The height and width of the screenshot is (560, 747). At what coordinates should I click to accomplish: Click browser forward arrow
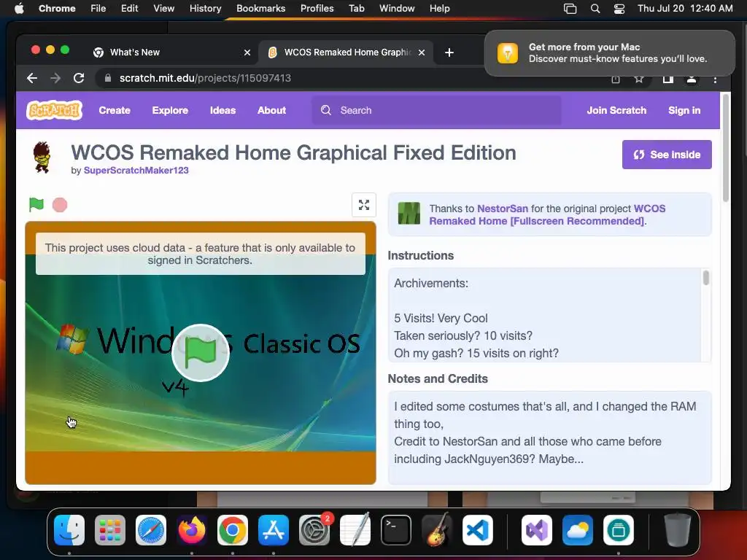[x=55, y=78]
